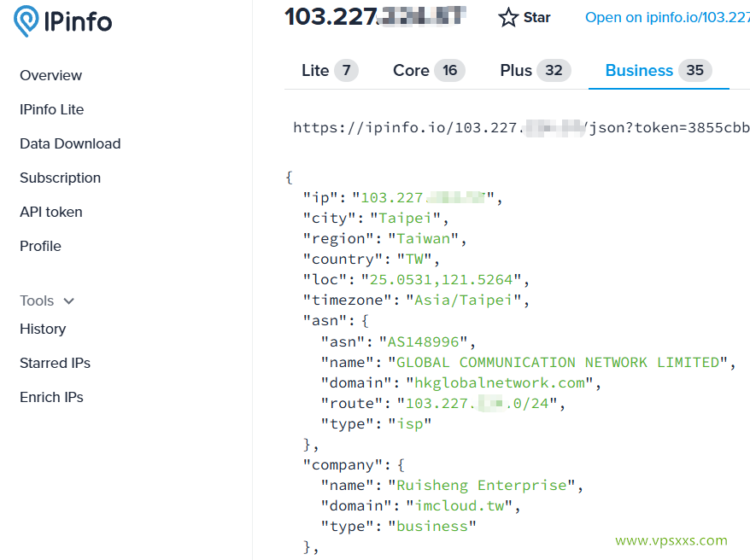Switch to the Core tab
This screenshot has width=750, height=560.
(428, 70)
